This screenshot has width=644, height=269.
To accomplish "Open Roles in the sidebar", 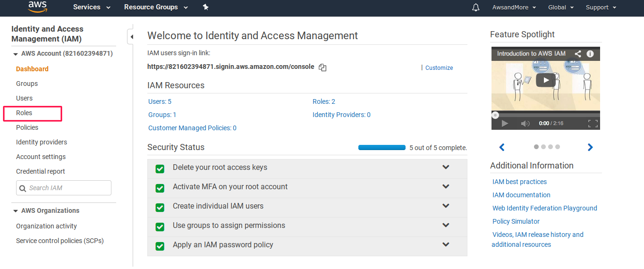I will pyautogui.click(x=24, y=113).
